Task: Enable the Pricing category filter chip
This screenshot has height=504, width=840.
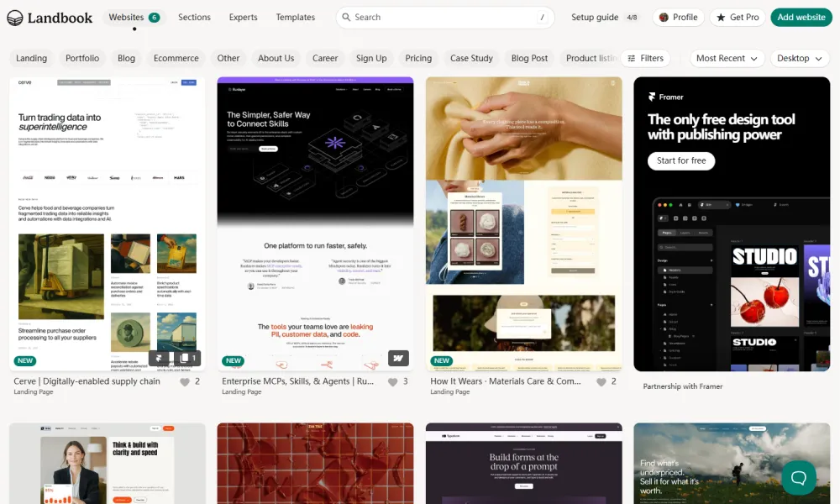Action: point(418,58)
